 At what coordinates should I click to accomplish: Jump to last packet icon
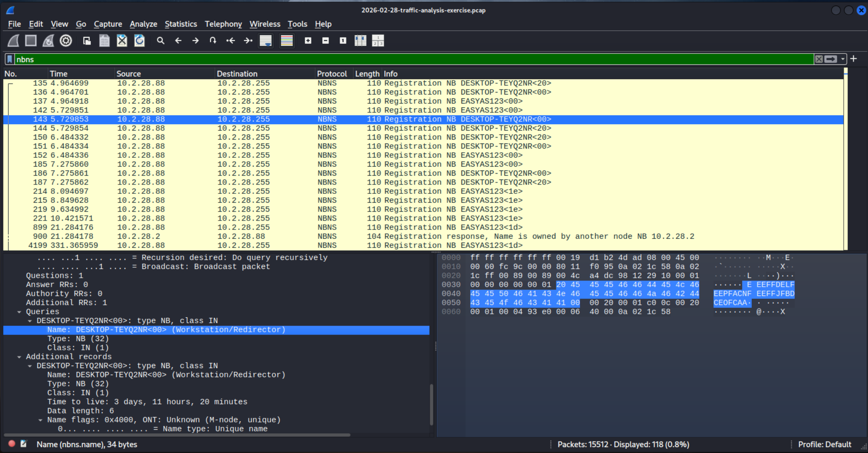coord(248,41)
